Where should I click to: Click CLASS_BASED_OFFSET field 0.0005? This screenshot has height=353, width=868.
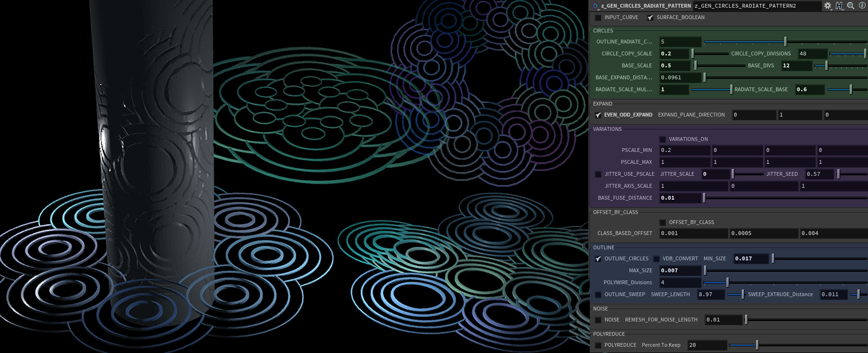pos(764,233)
